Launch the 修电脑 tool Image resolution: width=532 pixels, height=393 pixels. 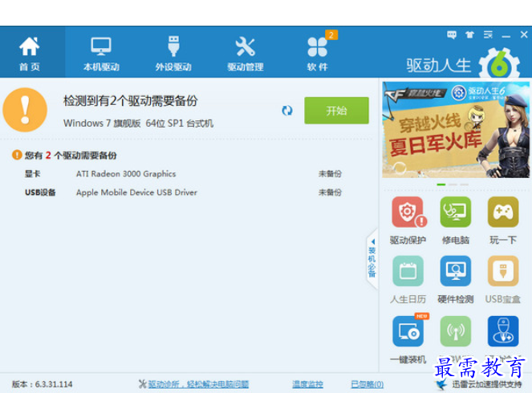(x=455, y=220)
